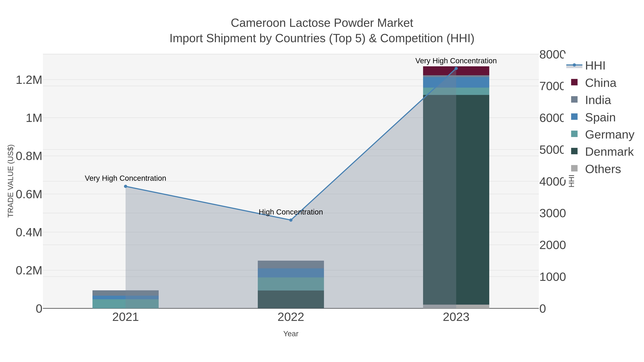Screen dimensions: 644x362
Task: Click the 2022 HHI data point
Action: click(291, 220)
